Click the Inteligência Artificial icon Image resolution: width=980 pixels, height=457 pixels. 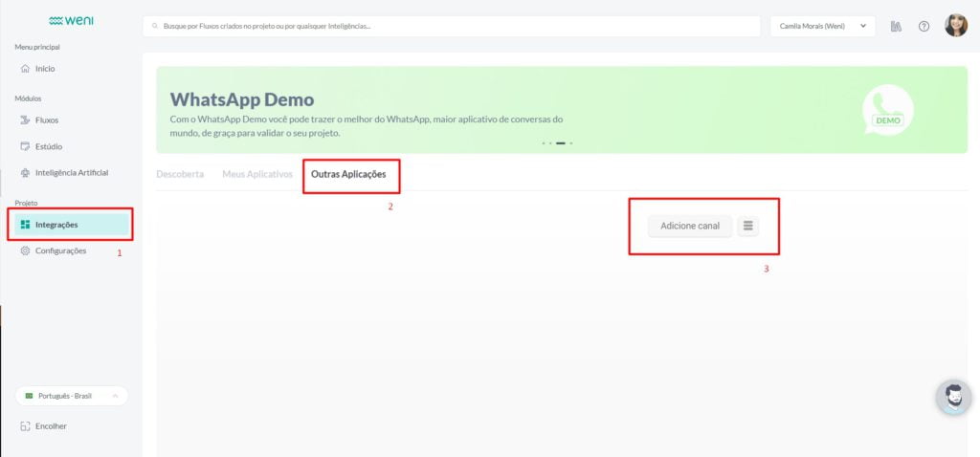pyautogui.click(x=25, y=172)
